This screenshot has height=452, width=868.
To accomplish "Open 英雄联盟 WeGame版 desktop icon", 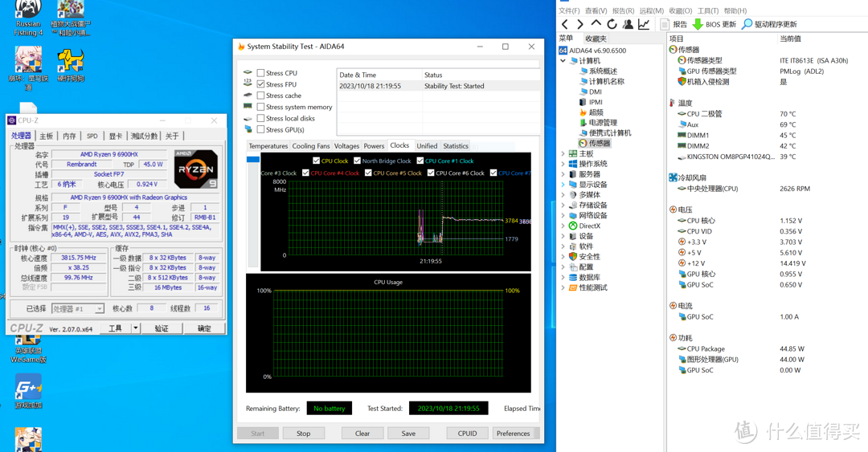I will (x=29, y=350).
